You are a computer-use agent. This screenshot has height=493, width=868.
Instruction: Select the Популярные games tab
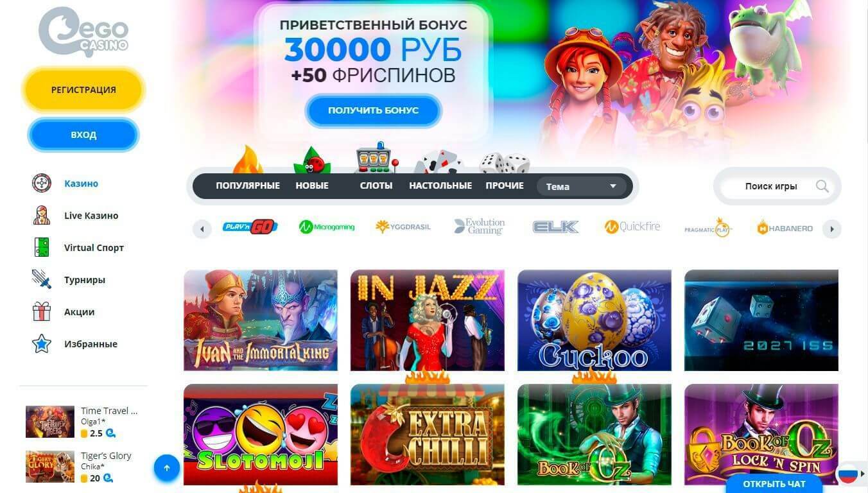[x=248, y=186]
